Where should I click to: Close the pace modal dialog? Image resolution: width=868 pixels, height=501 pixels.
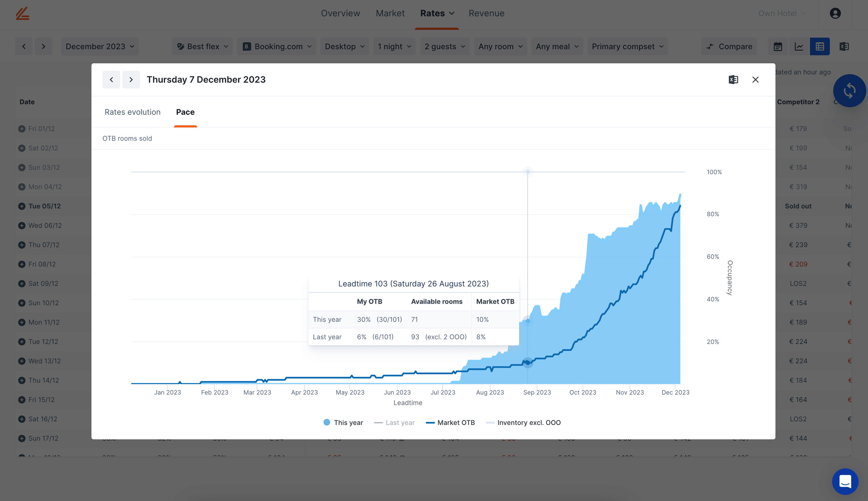pos(755,80)
